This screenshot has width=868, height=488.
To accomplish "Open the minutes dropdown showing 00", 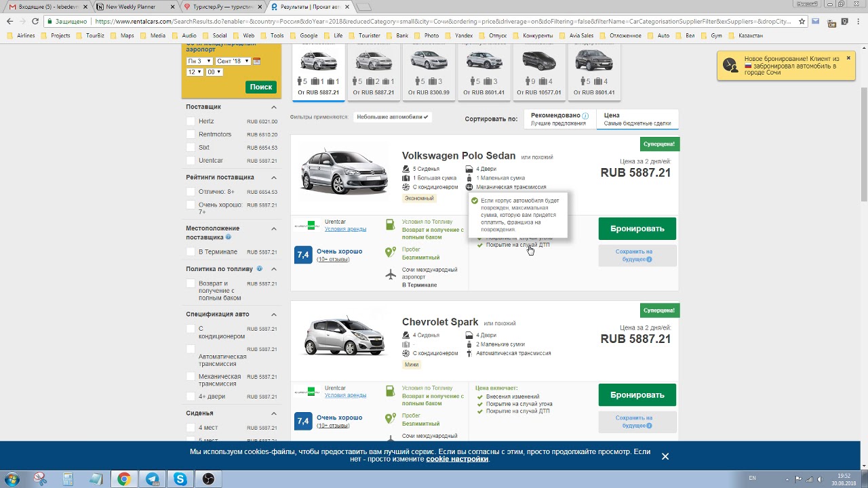I will click(214, 72).
